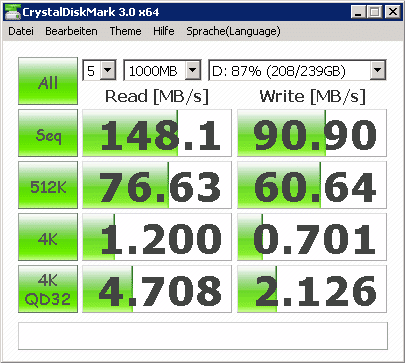
Task: Select 4K write result 0.701
Action: (x=312, y=237)
